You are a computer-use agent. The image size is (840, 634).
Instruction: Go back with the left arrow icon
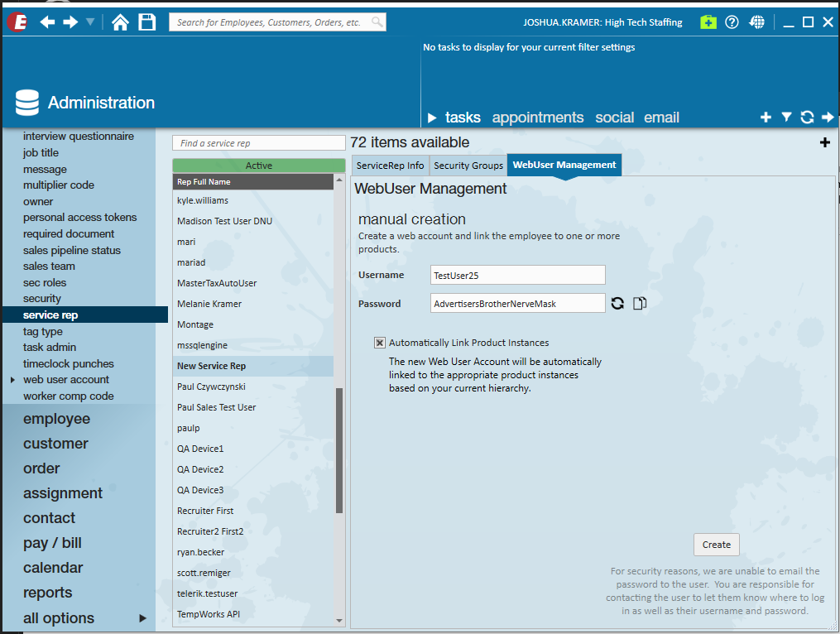[x=47, y=22]
